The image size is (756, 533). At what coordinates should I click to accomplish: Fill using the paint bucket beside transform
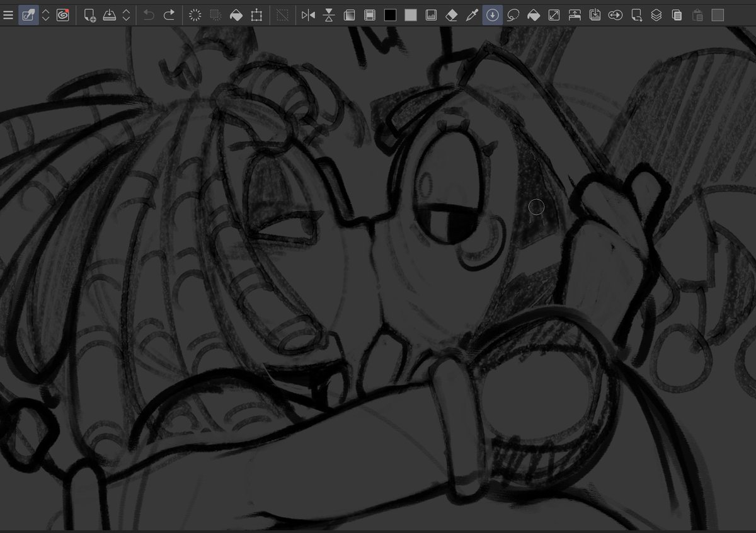[236, 14]
